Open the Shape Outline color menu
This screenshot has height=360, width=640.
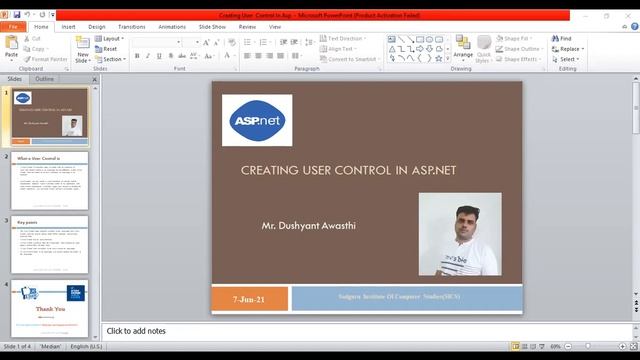point(520,49)
